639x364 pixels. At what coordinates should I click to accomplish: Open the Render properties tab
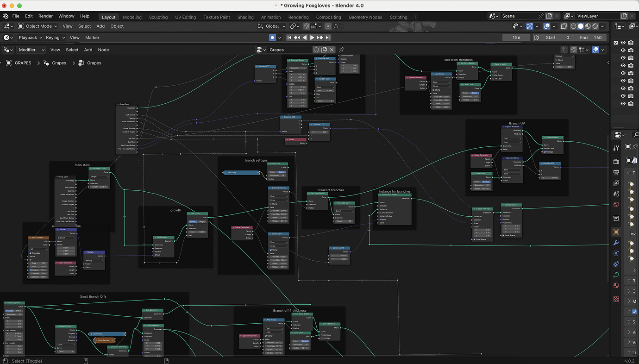[x=616, y=161]
